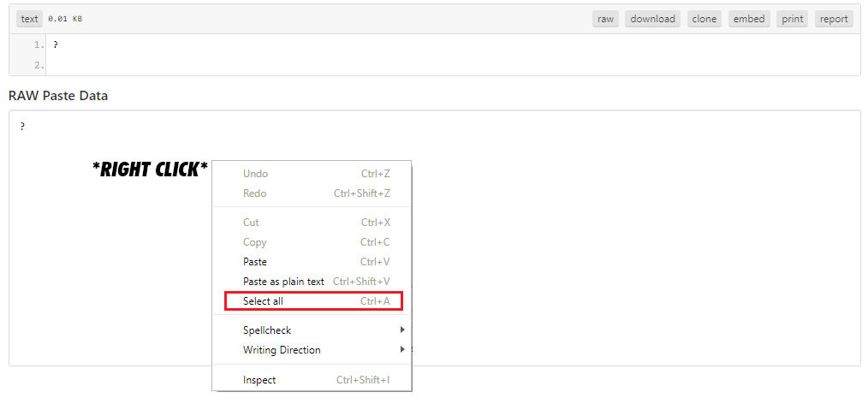The height and width of the screenshot is (410, 868).
Task: Print the paste
Action: (x=793, y=19)
